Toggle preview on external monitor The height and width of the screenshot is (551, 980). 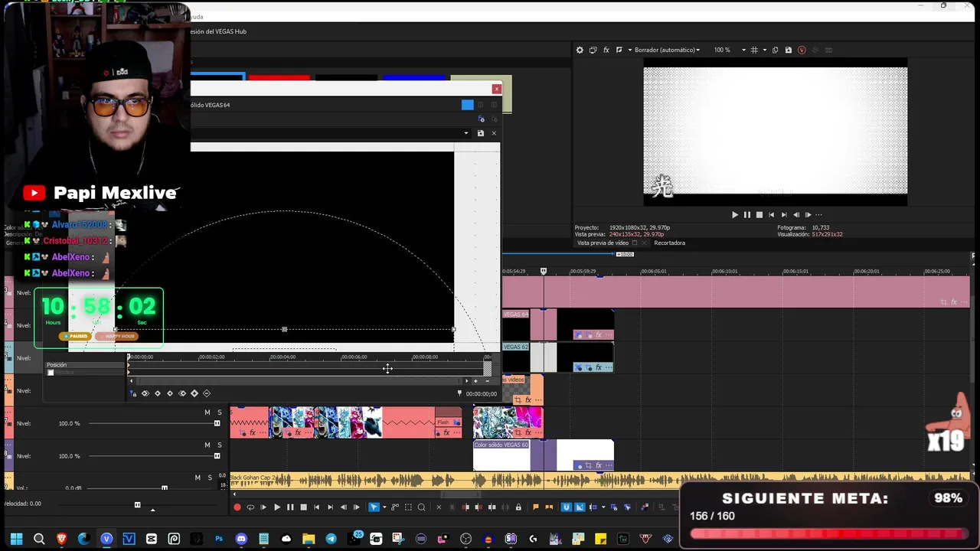(x=593, y=50)
